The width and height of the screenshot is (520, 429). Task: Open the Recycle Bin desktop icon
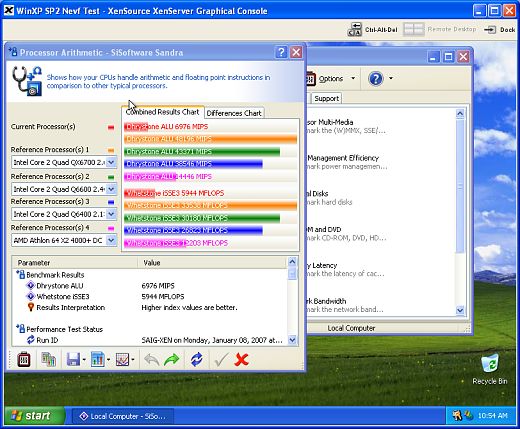490,370
